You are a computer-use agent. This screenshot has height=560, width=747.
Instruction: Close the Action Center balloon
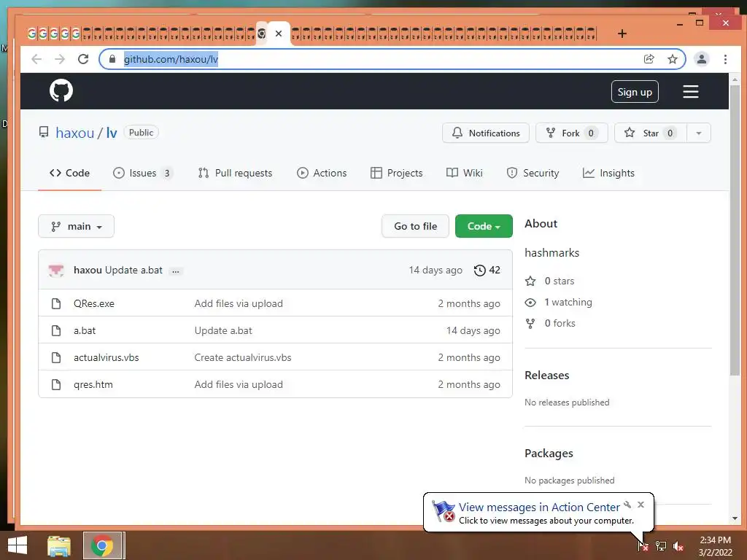pyautogui.click(x=640, y=505)
